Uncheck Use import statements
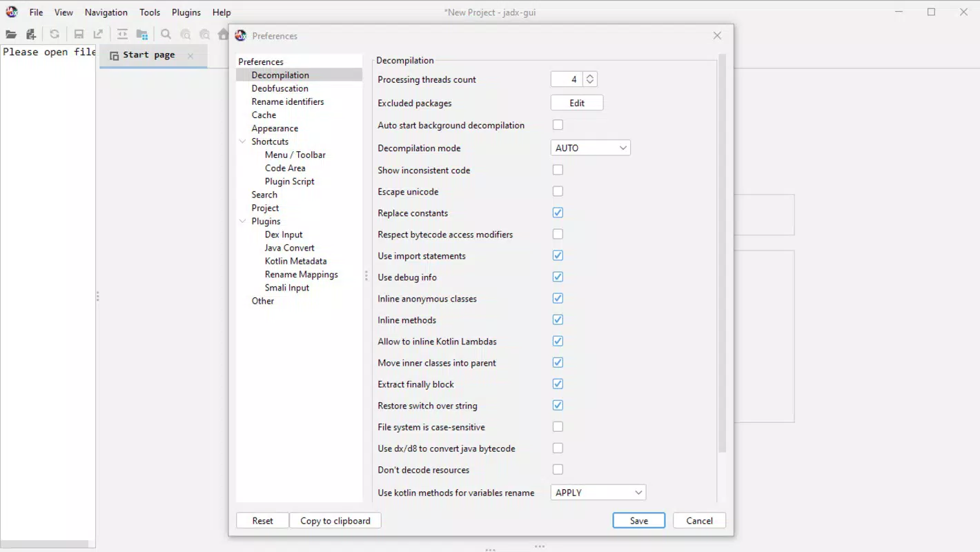The width and height of the screenshot is (980, 552). tap(558, 255)
